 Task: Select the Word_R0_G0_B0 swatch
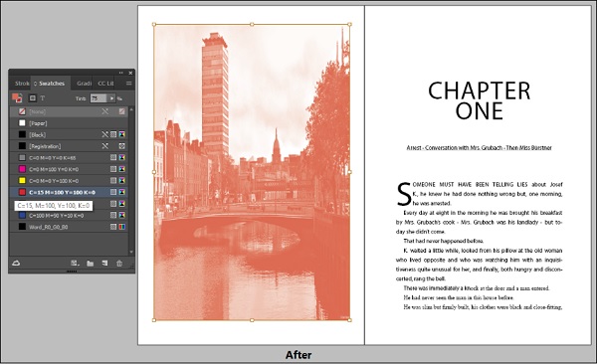[x=69, y=227]
